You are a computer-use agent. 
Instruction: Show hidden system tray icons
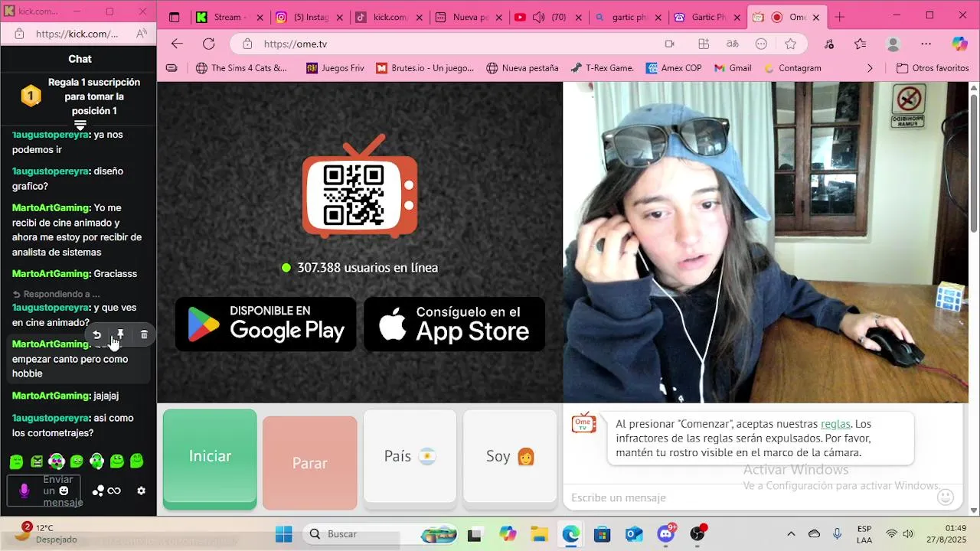pos(791,533)
